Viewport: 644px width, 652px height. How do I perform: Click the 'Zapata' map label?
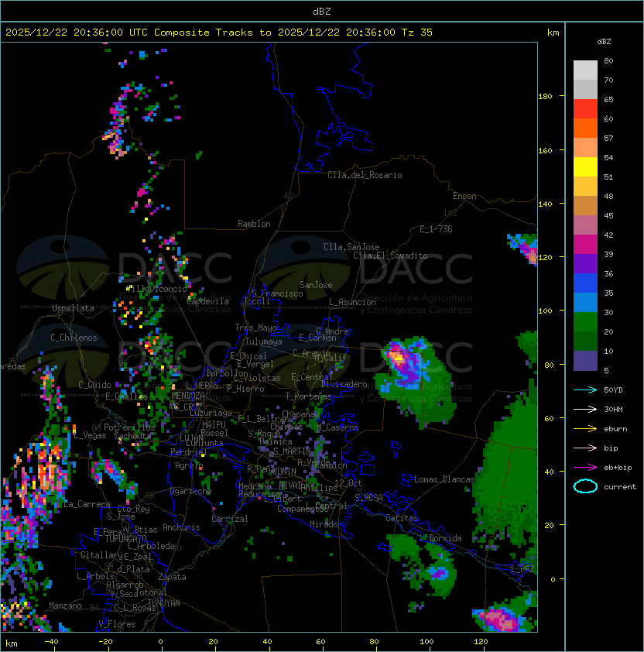tap(172, 577)
